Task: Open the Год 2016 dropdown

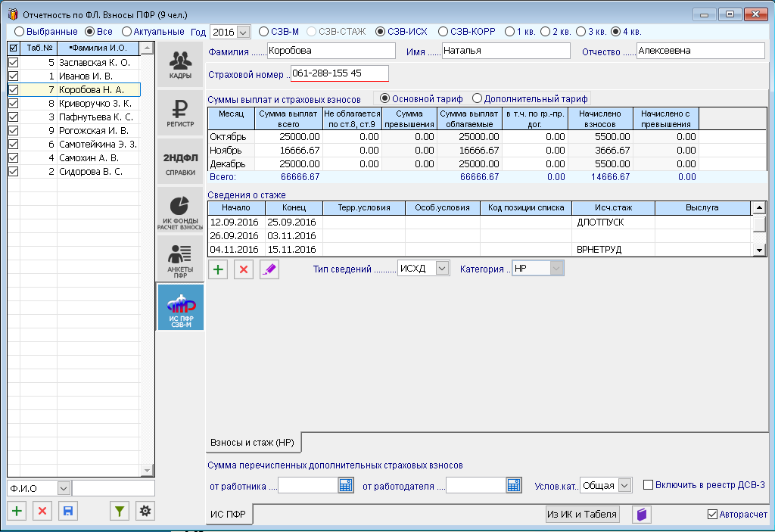Action: pos(243,32)
